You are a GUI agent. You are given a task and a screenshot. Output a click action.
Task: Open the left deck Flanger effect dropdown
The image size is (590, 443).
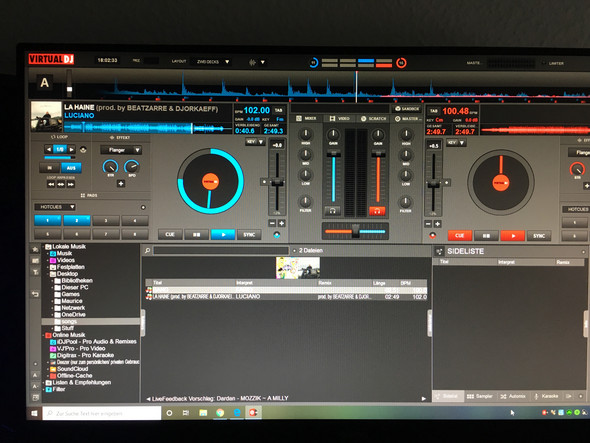(121, 150)
